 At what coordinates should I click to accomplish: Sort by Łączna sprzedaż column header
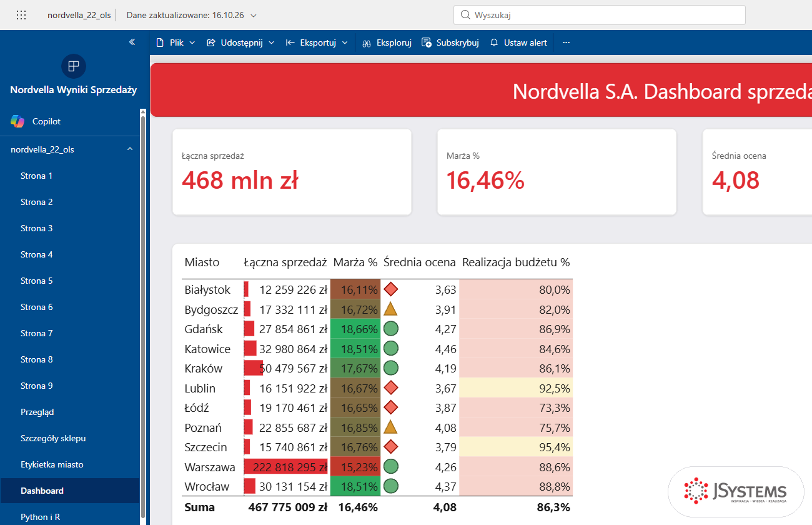(x=285, y=262)
